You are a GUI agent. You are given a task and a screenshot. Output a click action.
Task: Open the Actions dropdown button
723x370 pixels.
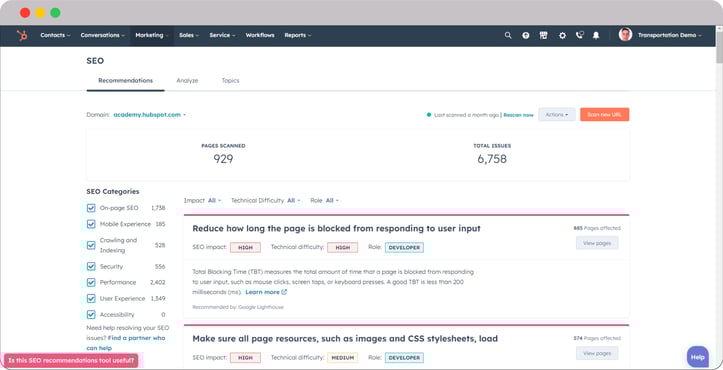557,115
